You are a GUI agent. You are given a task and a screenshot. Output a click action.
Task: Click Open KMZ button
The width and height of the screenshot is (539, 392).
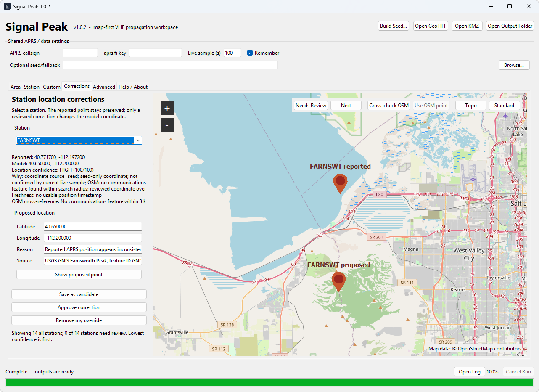[x=467, y=26]
